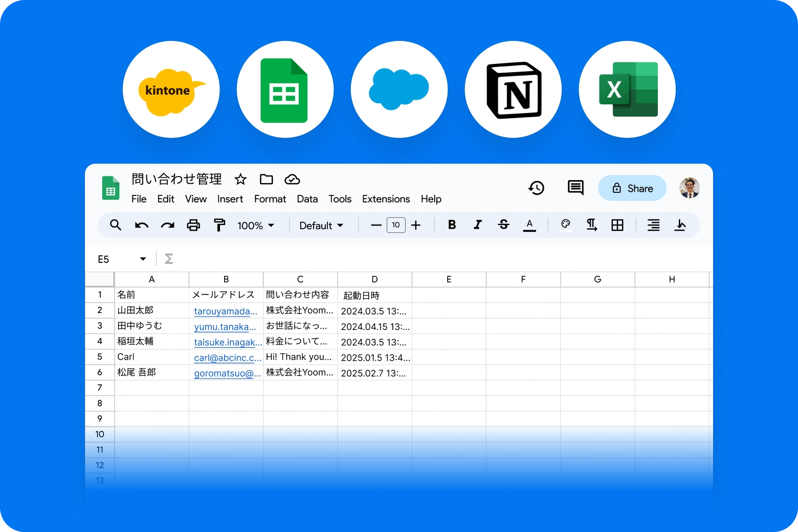The image size is (798, 532).
Task: Undo the last action
Action: click(142, 225)
